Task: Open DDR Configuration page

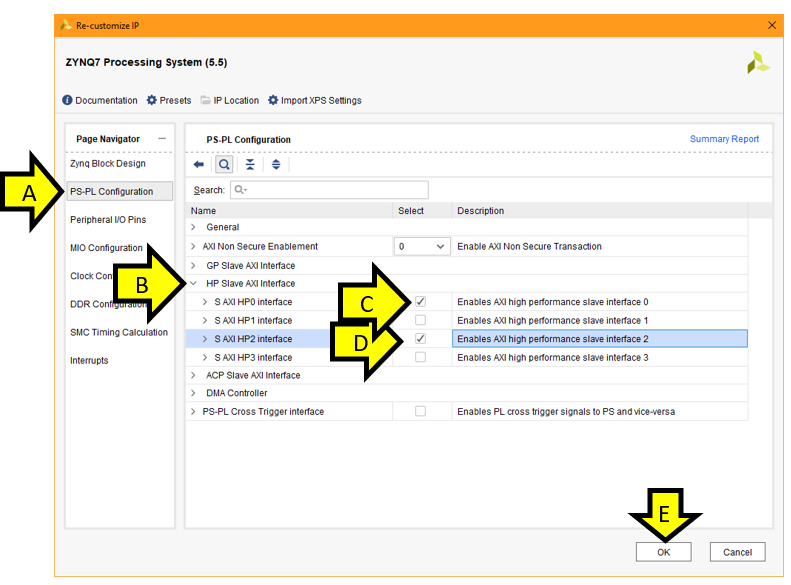Action: click(x=107, y=304)
